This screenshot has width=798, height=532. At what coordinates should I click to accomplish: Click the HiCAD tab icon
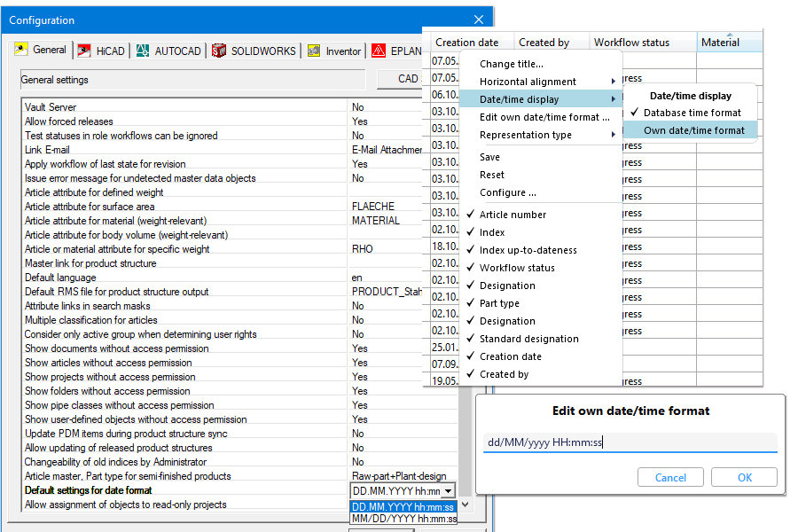point(84,51)
